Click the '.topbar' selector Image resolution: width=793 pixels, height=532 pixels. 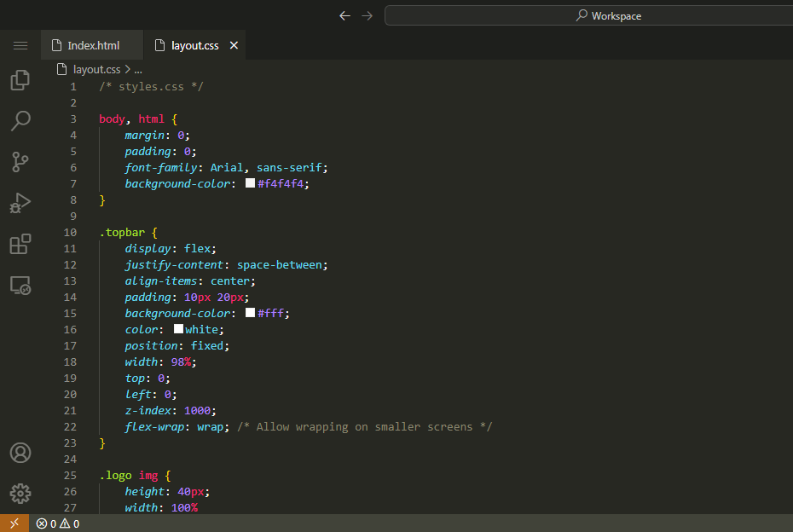coord(122,232)
